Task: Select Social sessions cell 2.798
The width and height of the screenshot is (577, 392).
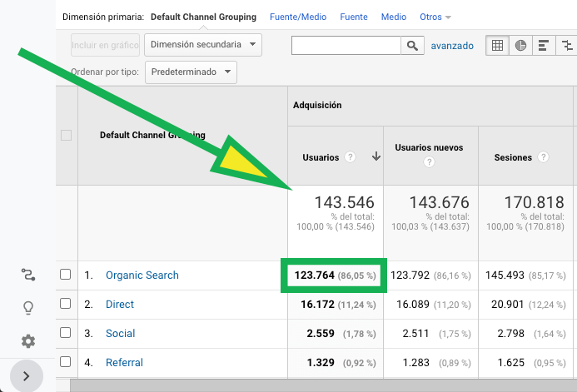Action: coord(510,333)
